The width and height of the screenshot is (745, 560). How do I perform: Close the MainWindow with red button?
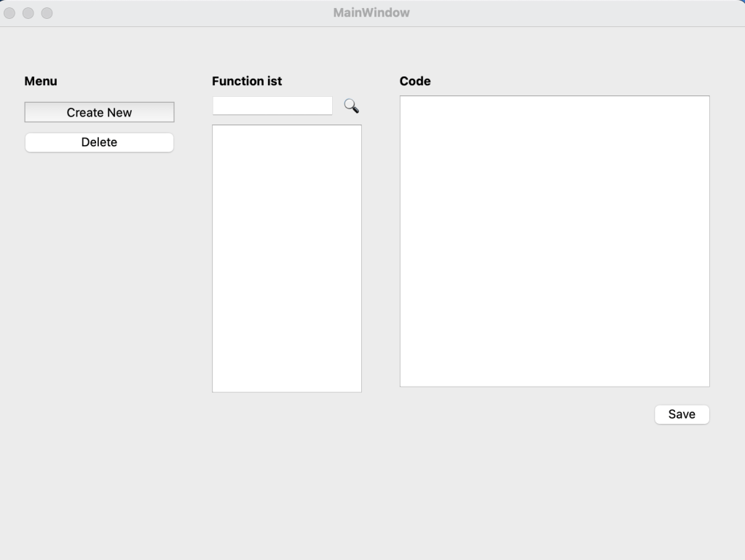[x=12, y=13]
